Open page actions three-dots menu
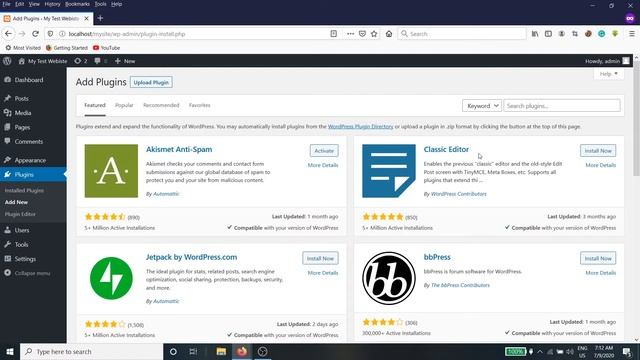This screenshot has width=640, height=360. click(350, 34)
